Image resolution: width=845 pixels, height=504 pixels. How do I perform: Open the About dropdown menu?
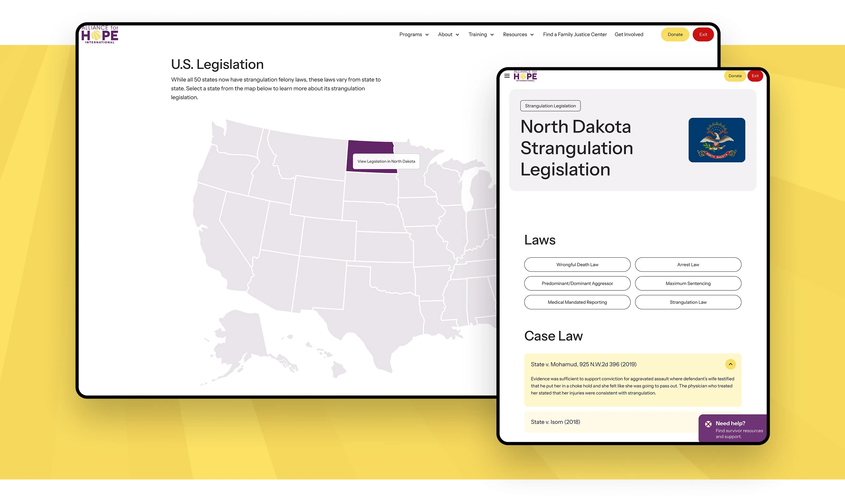click(x=448, y=34)
